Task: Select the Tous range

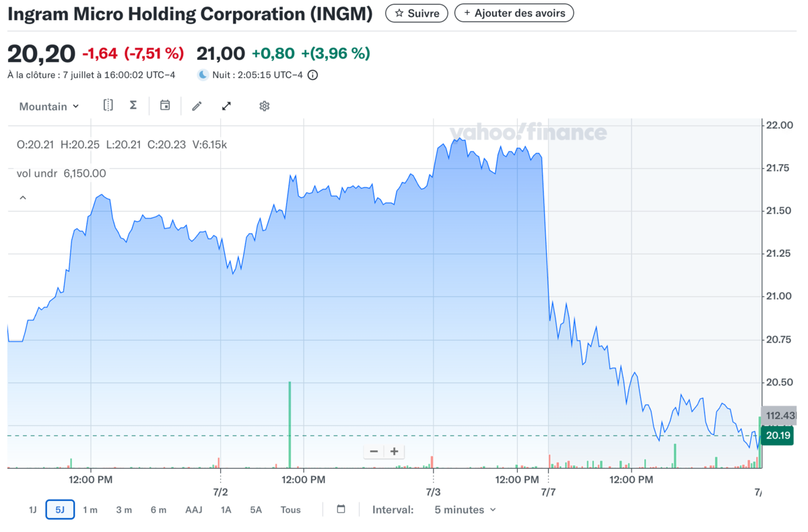Action: [291, 510]
